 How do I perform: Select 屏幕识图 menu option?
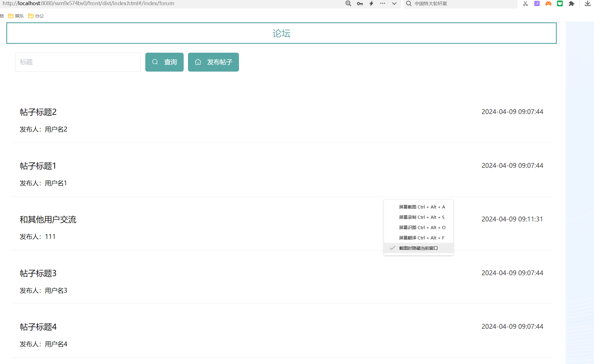click(x=422, y=227)
